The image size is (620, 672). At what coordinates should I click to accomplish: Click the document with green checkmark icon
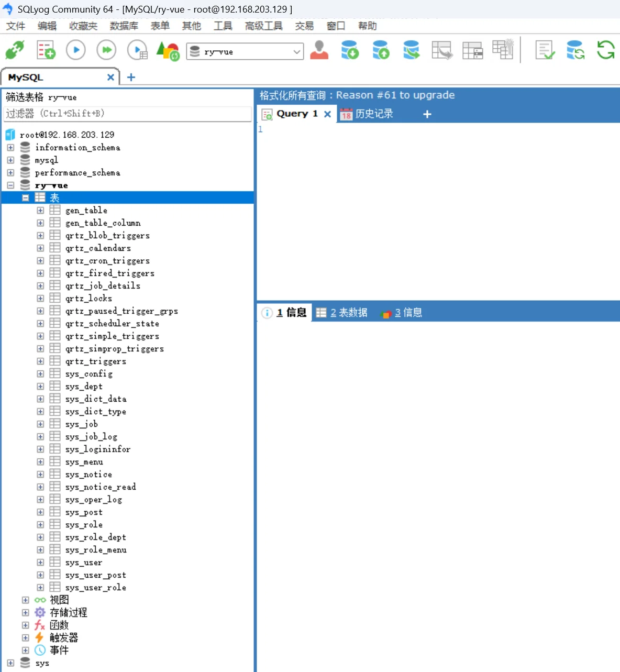545,50
